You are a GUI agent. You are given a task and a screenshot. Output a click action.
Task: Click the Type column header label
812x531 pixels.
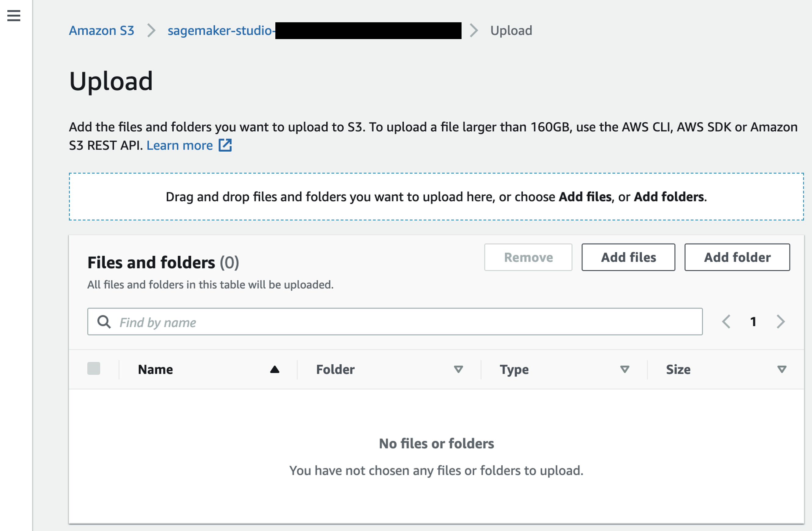click(514, 370)
